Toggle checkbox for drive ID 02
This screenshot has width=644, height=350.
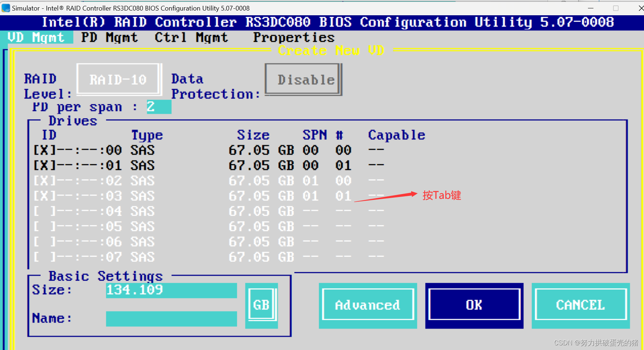(x=45, y=181)
